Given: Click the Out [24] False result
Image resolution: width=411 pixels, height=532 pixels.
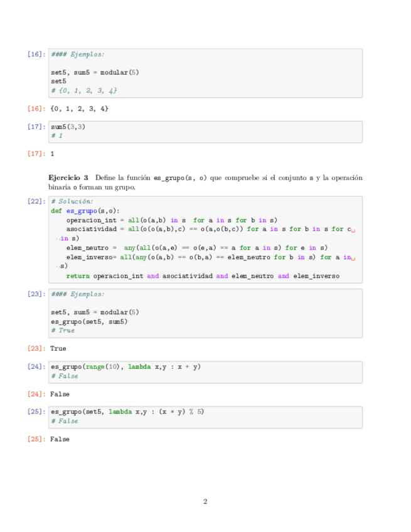Looking at the screenshot, I should (x=60, y=394).
